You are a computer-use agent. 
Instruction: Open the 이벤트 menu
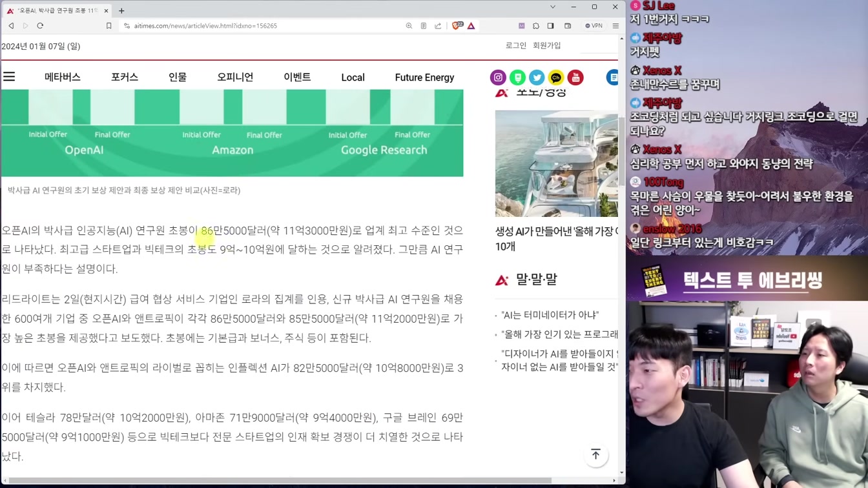[297, 77]
